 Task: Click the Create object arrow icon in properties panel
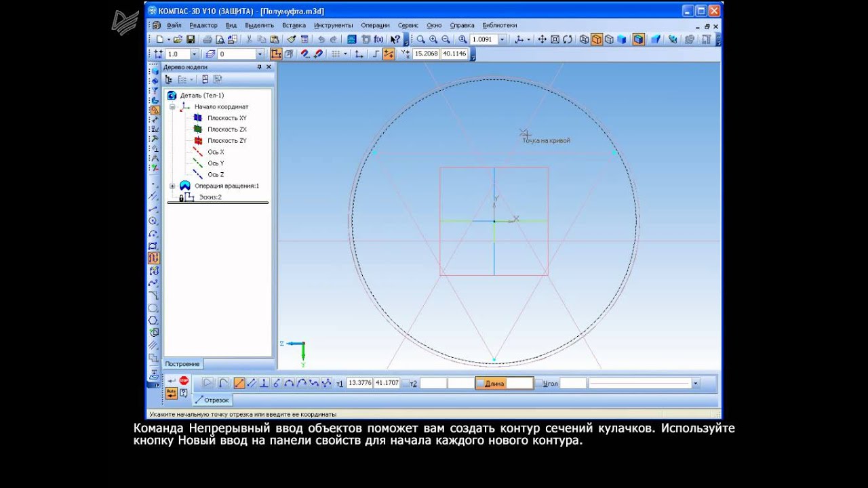pos(172,381)
